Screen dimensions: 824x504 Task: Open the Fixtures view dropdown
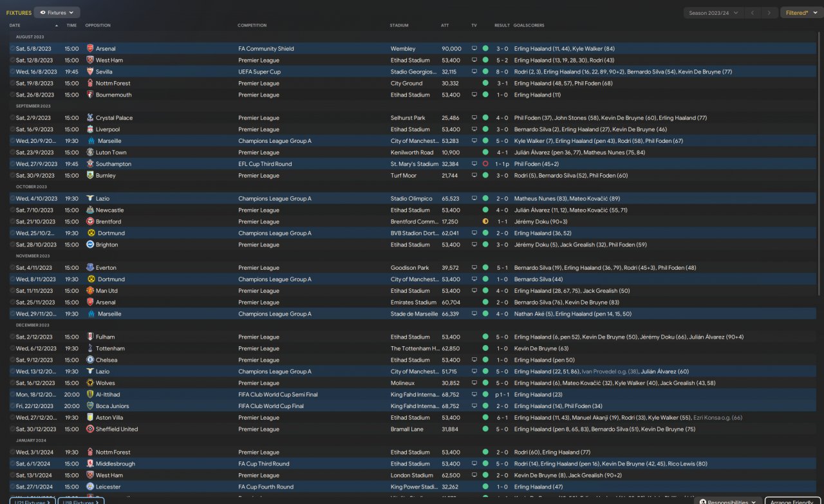click(57, 12)
